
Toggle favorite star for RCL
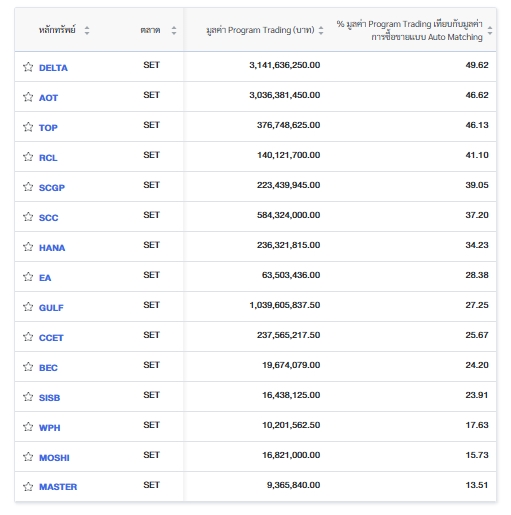click(28, 157)
